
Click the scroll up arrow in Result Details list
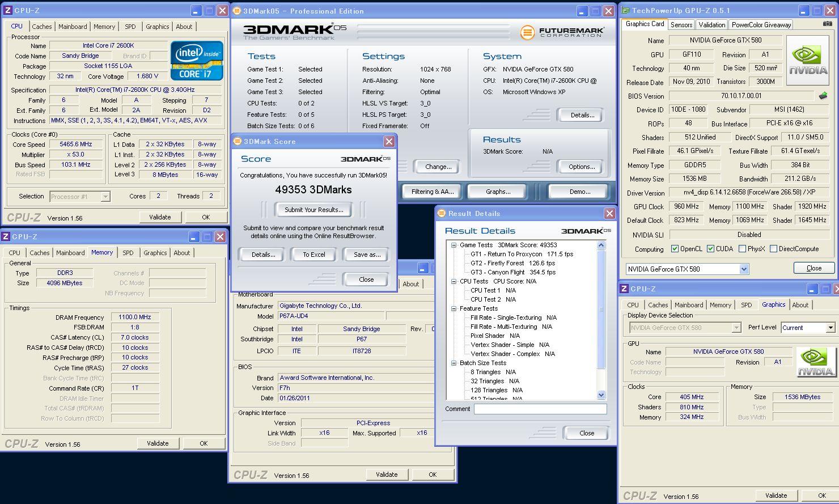pos(601,245)
